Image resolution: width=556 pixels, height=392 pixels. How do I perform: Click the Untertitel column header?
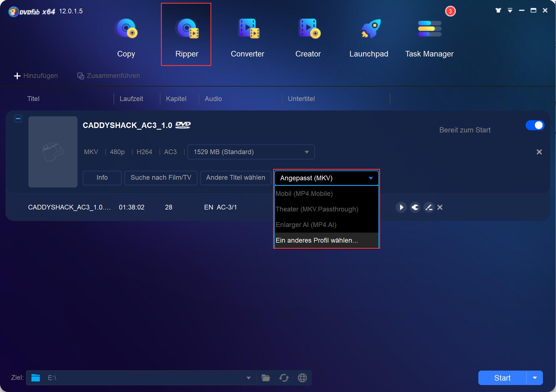[301, 99]
